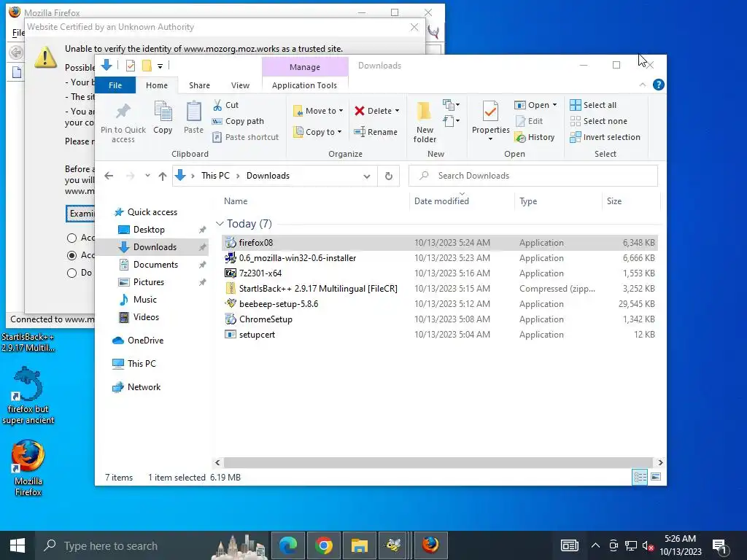
Task: Customize Quick Access Toolbar dropdown
Action: tap(160, 66)
